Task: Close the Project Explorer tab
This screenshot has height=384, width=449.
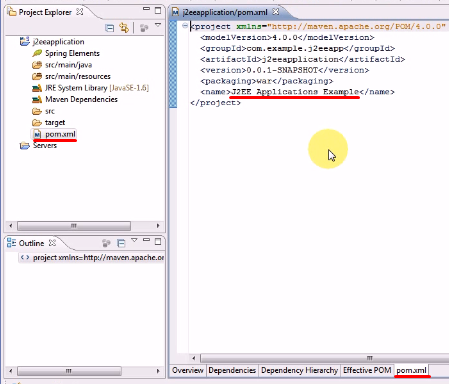Action: (80, 12)
